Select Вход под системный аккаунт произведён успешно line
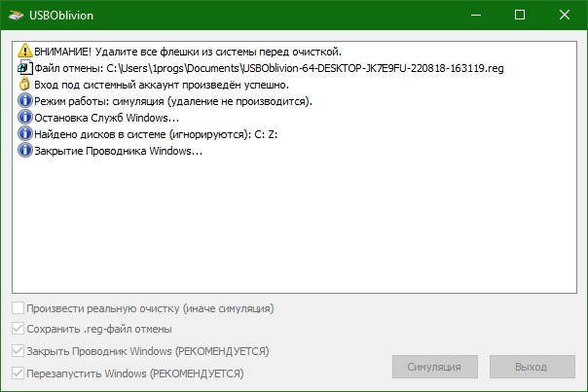Screen dimensions: 588x392 point(162,85)
